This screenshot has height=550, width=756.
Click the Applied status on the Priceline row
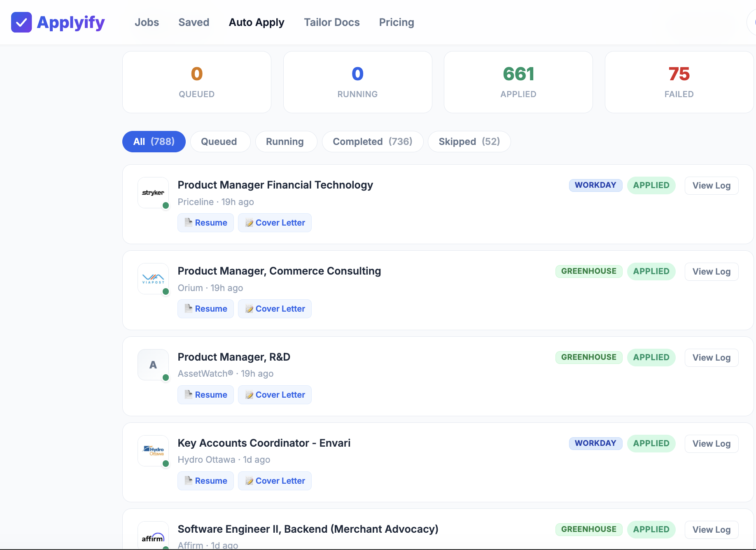(x=651, y=185)
